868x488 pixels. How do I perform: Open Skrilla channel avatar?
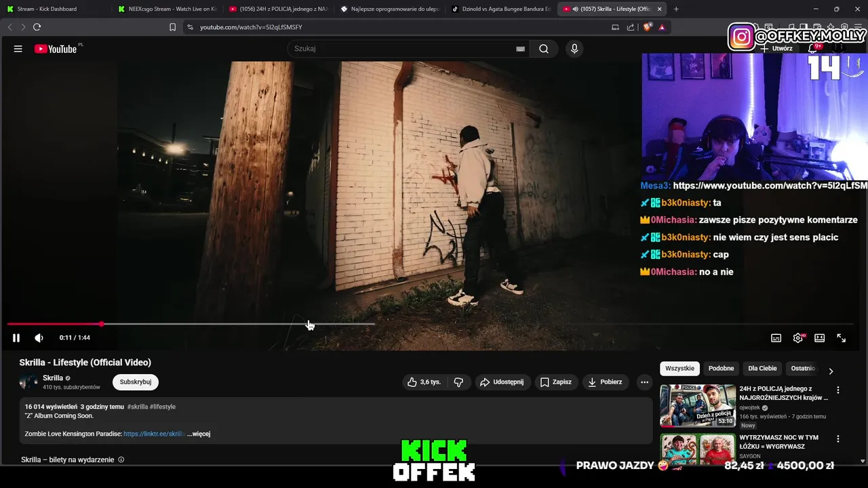(x=28, y=382)
